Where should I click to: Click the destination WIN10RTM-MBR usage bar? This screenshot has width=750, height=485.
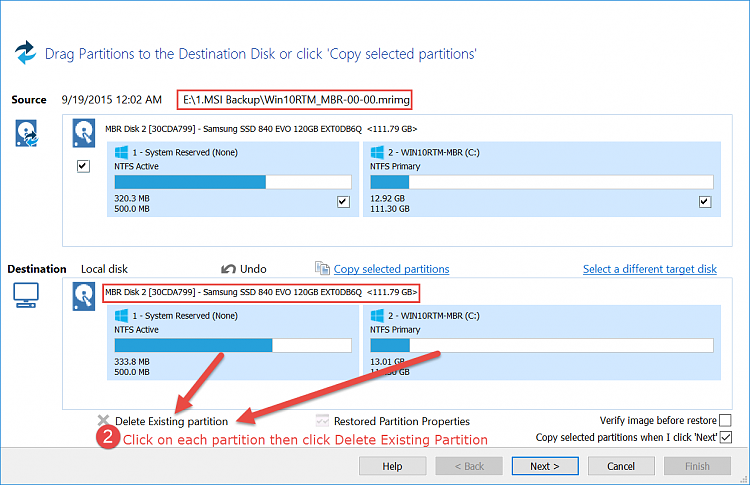pyautogui.click(x=541, y=345)
